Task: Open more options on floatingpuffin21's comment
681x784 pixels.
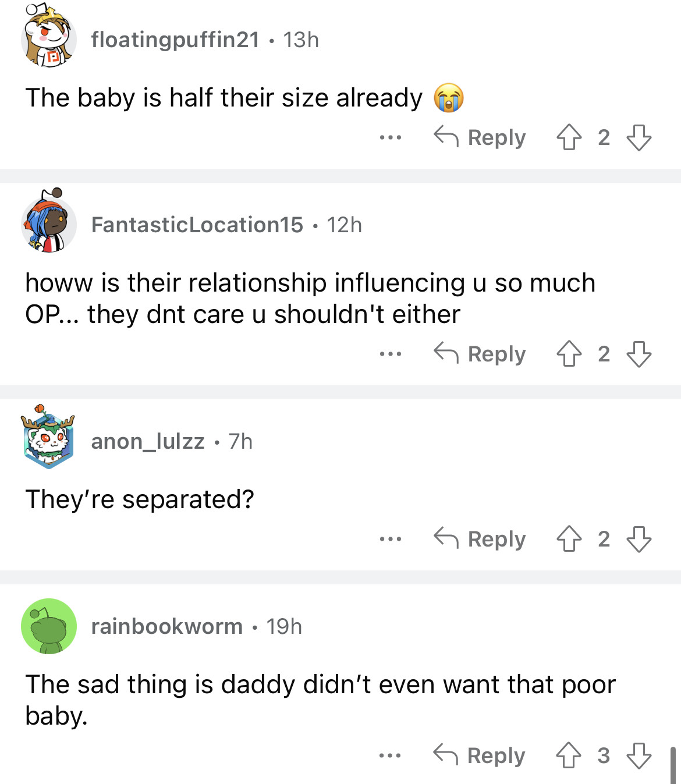Action: [x=390, y=138]
